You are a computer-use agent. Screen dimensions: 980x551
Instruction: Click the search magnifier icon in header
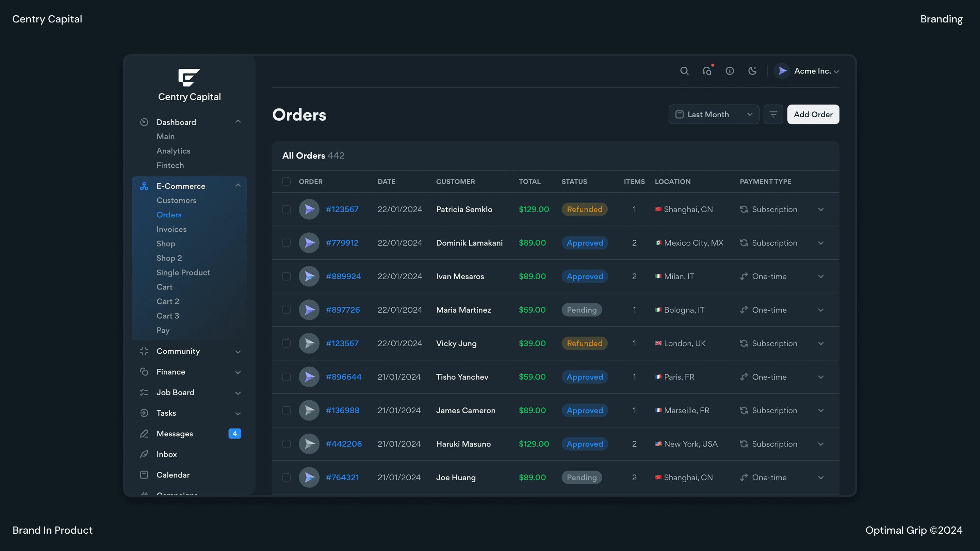click(684, 71)
